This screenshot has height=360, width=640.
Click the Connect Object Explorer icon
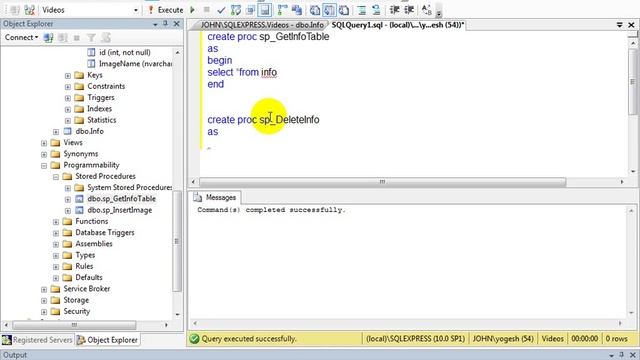click(x=49, y=38)
